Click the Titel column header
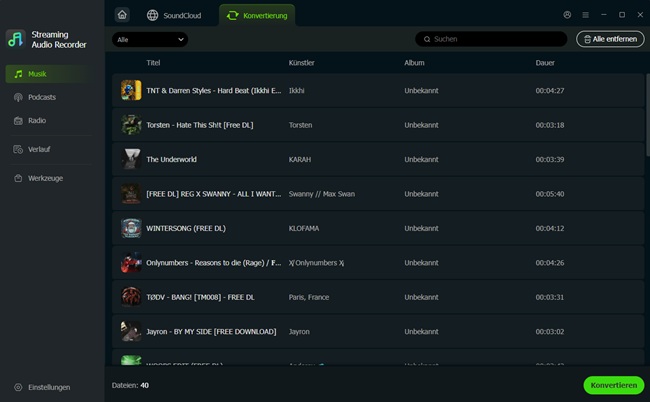Viewport: 650px width, 402px height. click(153, 63)
